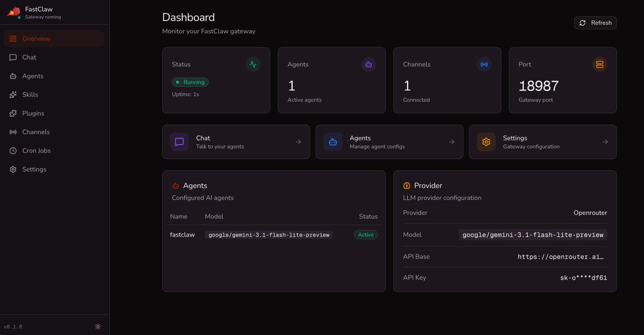Click the FastClaw logo at the top

(13, 12)
